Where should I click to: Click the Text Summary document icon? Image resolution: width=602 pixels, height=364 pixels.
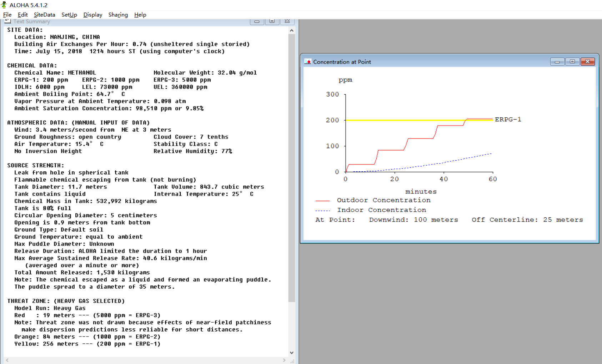(x=8, y=21)
